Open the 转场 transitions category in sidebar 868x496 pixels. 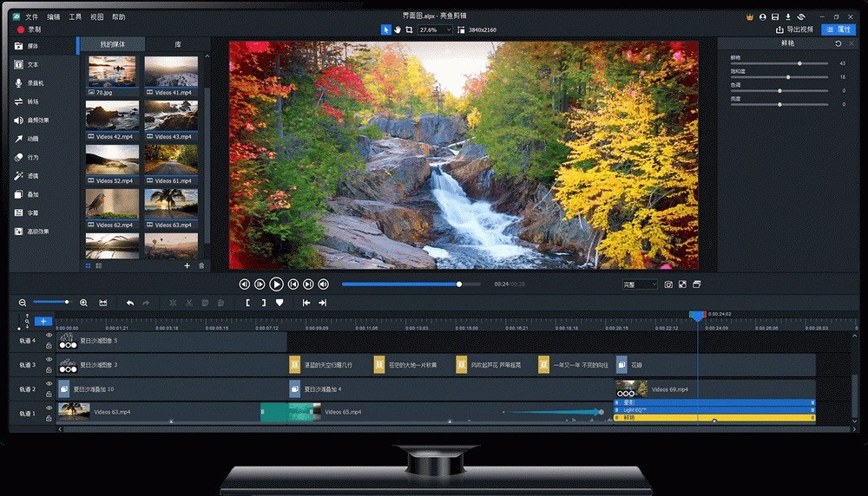(33, 101)
